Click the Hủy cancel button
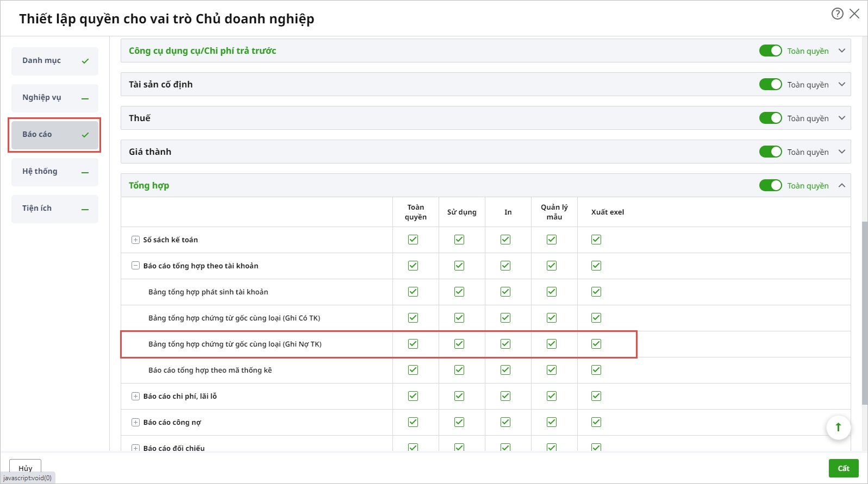The height and width of the screenshot is (484, 868). (x=26, y=468)
